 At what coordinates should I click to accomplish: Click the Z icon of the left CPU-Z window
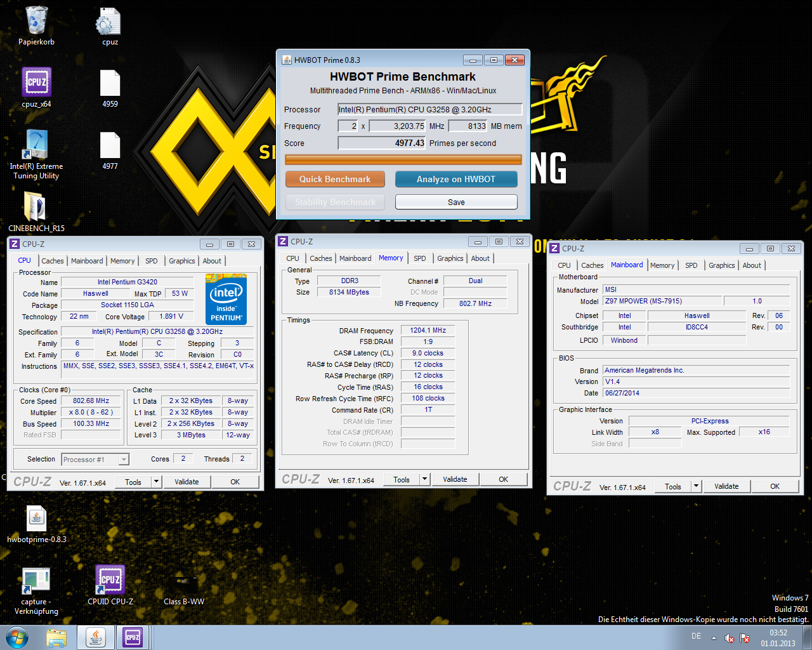tap(15, 244)
